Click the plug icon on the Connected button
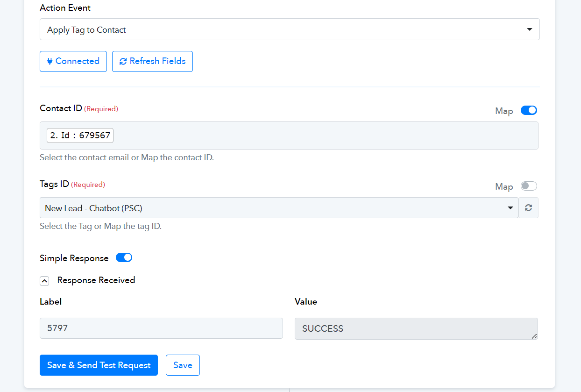581x392 pixels. tap(50, 61)
